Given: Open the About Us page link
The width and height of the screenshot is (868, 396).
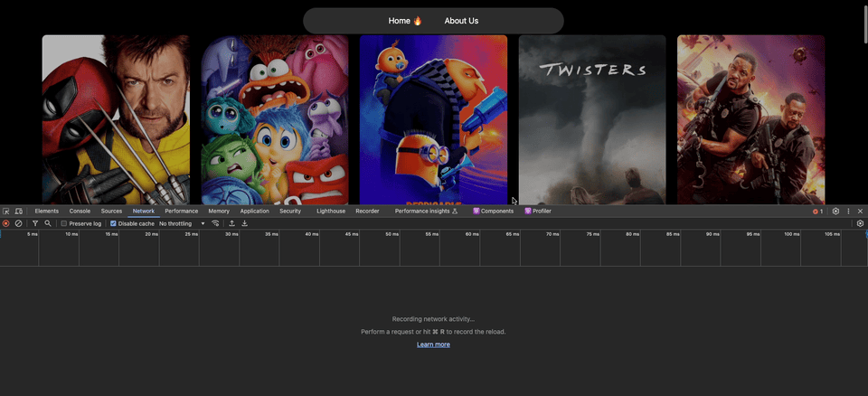Looking at the screenshot, I should (x=461, y=21).
